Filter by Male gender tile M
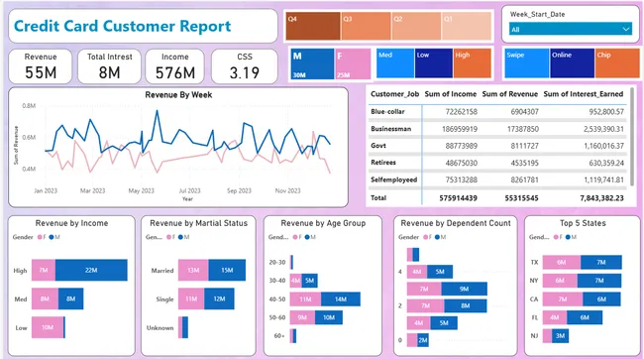Screen dimensions: 644x359 pos(312,64)
